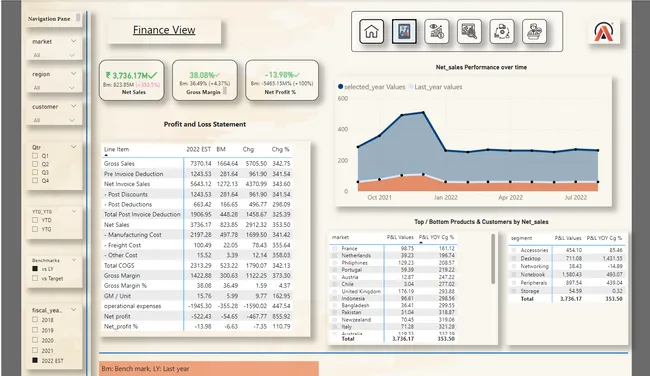Tick the Q4 quarter checkbox
The width and height of the screenshot is (650, 376).
click(x=35, y=180)
